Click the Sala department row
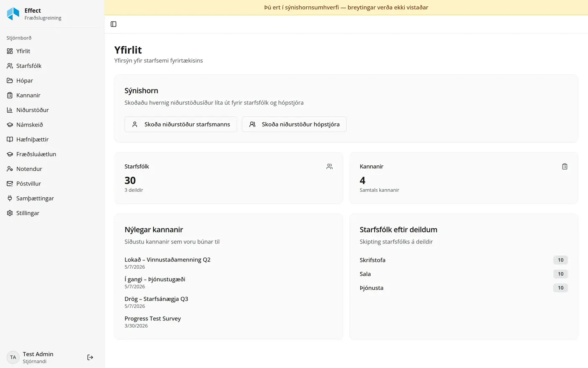 pyautogui.click(x=464, y=274)
